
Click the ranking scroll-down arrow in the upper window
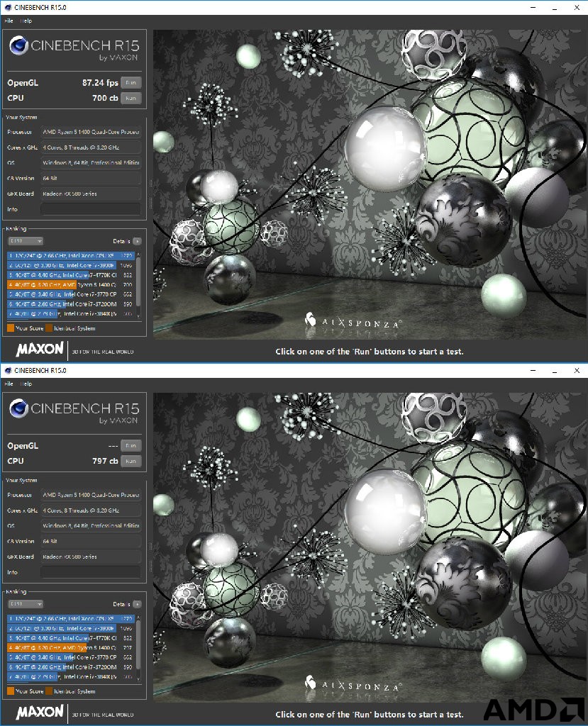coord(138,315)
